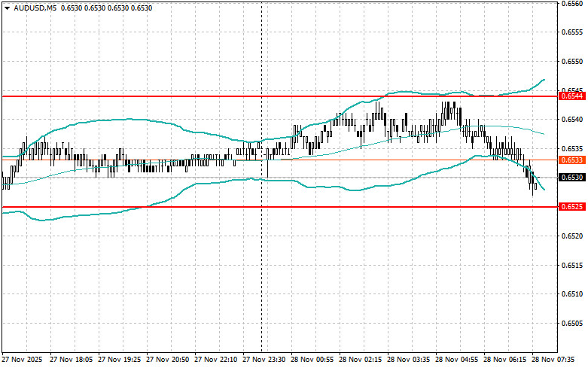Screen dimensions: 588x368
Task: Click the black 0.6530 current price label
Action: [572, 178]
